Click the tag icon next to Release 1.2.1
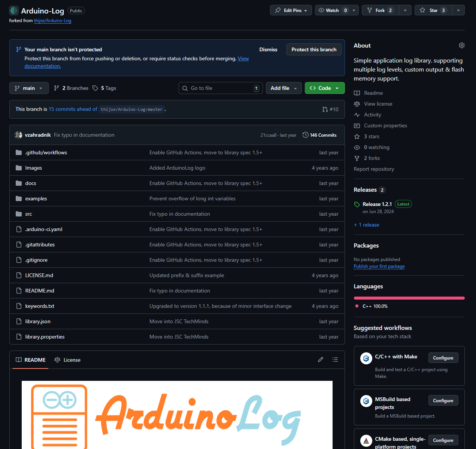Viewport: 476px width, 449px height. pos(357,204)
